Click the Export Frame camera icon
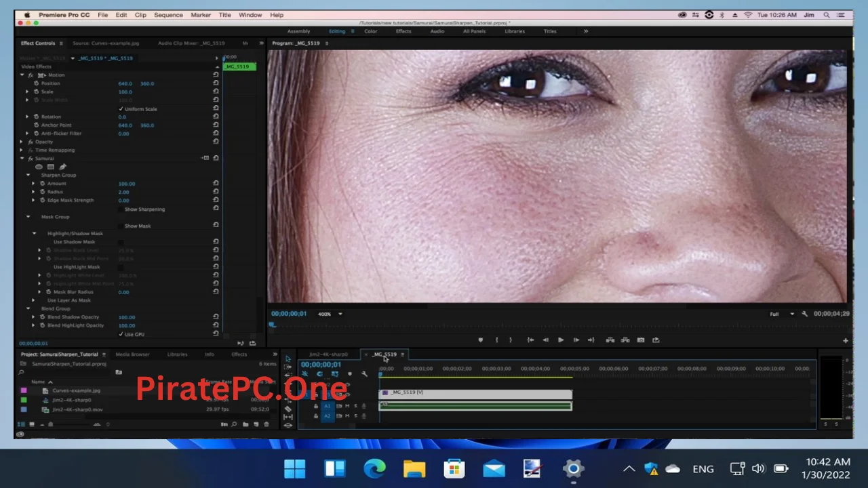The height and width of the screenshot is (488, 868). [x=641, y=340]
